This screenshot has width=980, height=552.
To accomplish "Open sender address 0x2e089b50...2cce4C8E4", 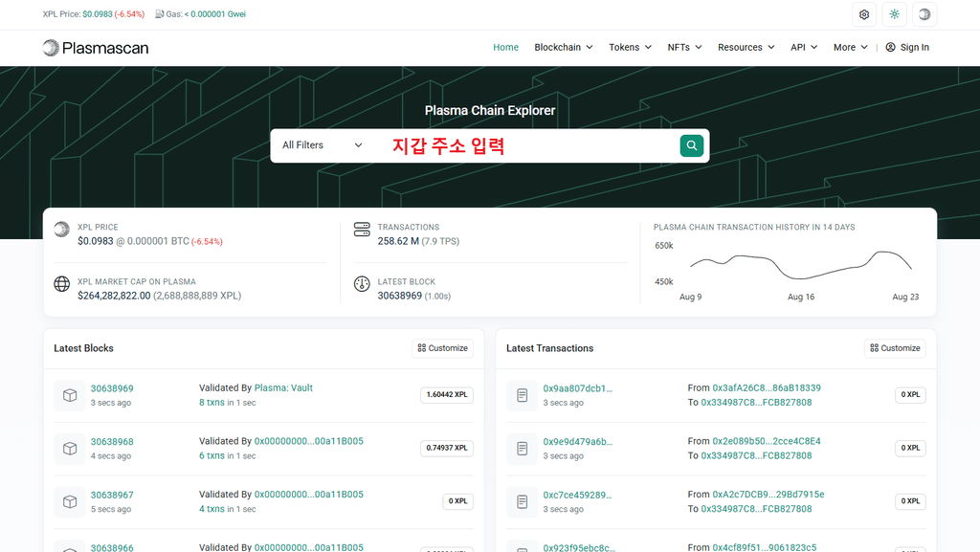I will tap(767, 441).
